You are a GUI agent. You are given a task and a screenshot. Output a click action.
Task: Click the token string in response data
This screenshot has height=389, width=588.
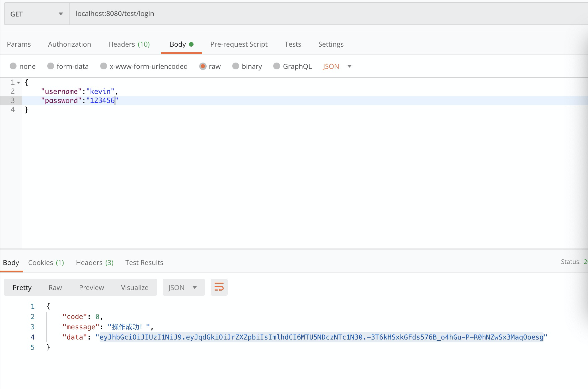click(321, 337)
